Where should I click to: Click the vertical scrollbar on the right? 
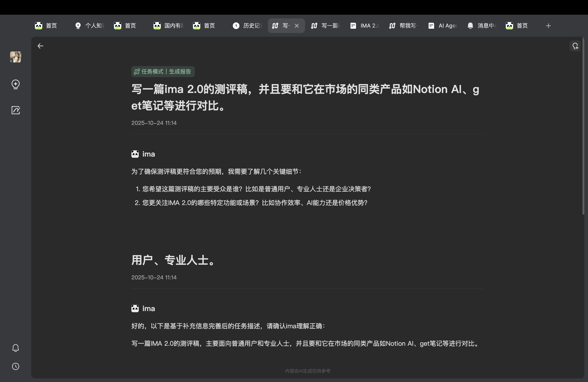pos(583,126)
